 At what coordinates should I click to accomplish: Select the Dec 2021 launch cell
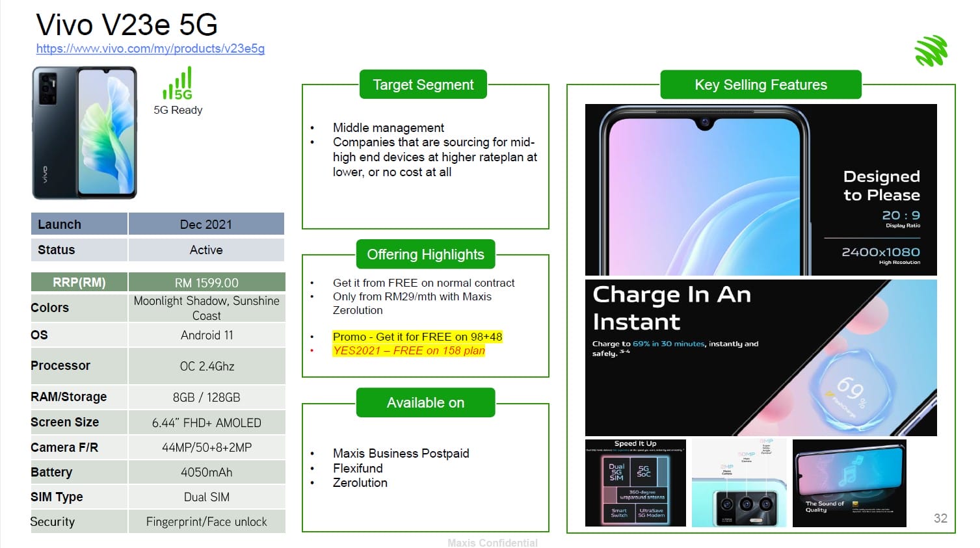click(x=206, y=224)
